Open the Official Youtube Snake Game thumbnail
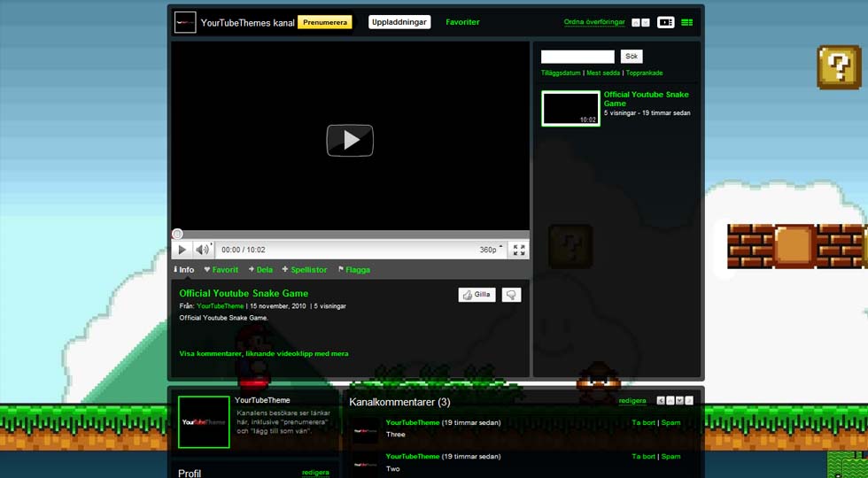The width and height of the screenshot is (868, 478). coord(570,108)
